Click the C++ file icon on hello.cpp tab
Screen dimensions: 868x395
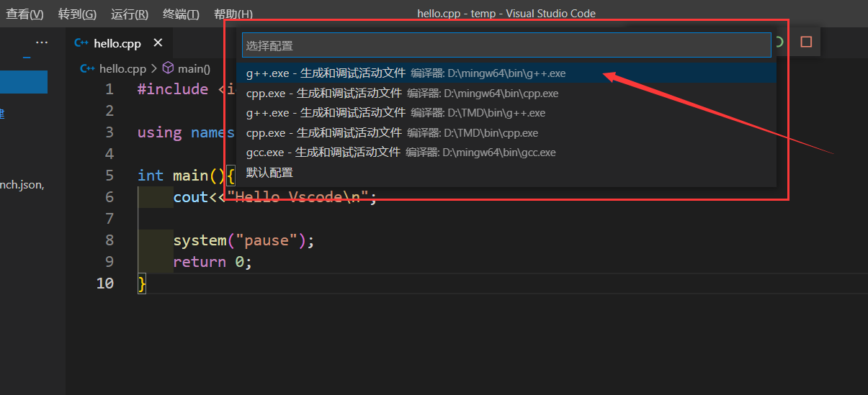[82, 44]
